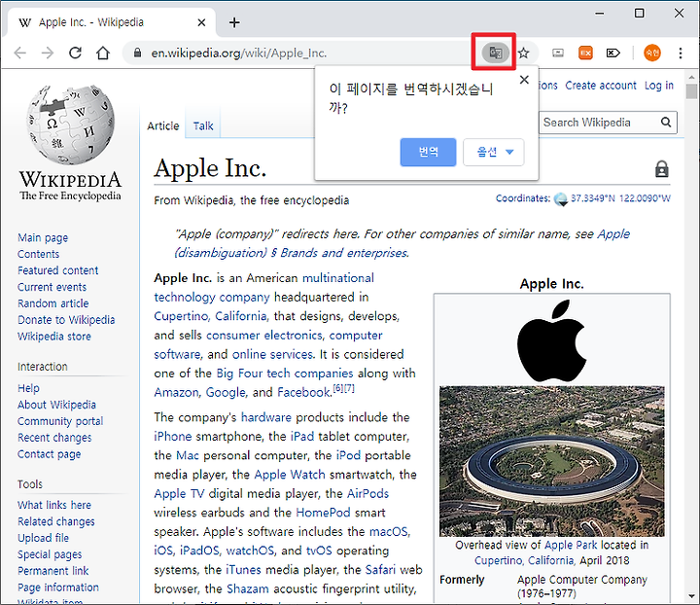The height and width of the screenshot is (605, 700).
Task: Navigate forward in history
Action: tap(48, 53)
